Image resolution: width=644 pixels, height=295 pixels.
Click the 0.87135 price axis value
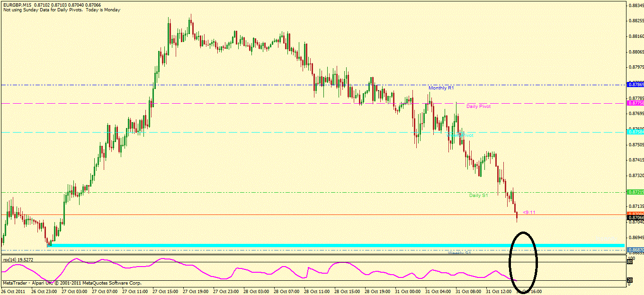pyautogui.click(x=636, y=206)
